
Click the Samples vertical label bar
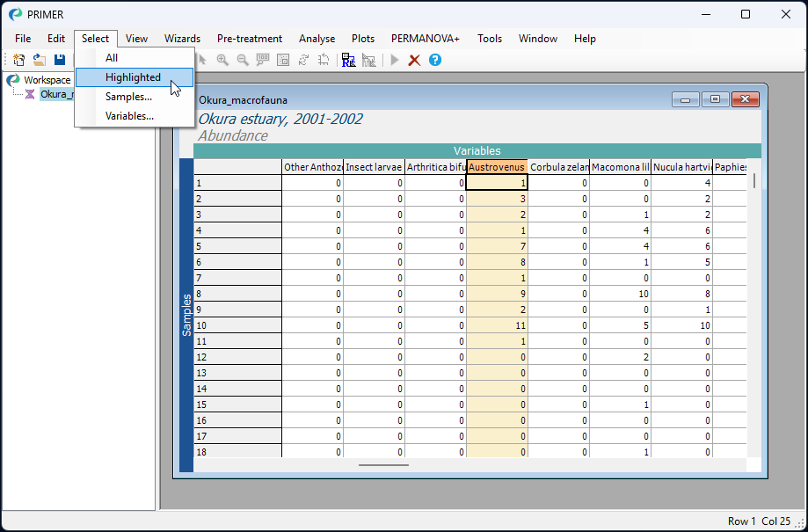pos(186,315)
